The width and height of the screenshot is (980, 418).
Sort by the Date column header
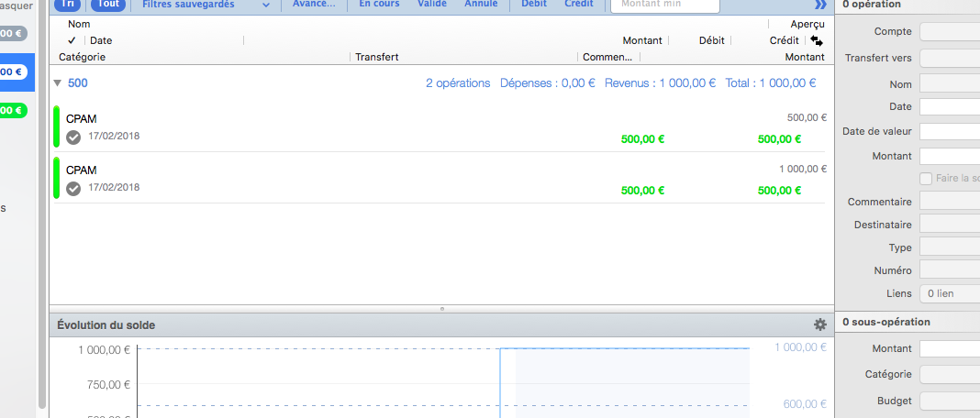pyautogui.click(x=101, y=40)
